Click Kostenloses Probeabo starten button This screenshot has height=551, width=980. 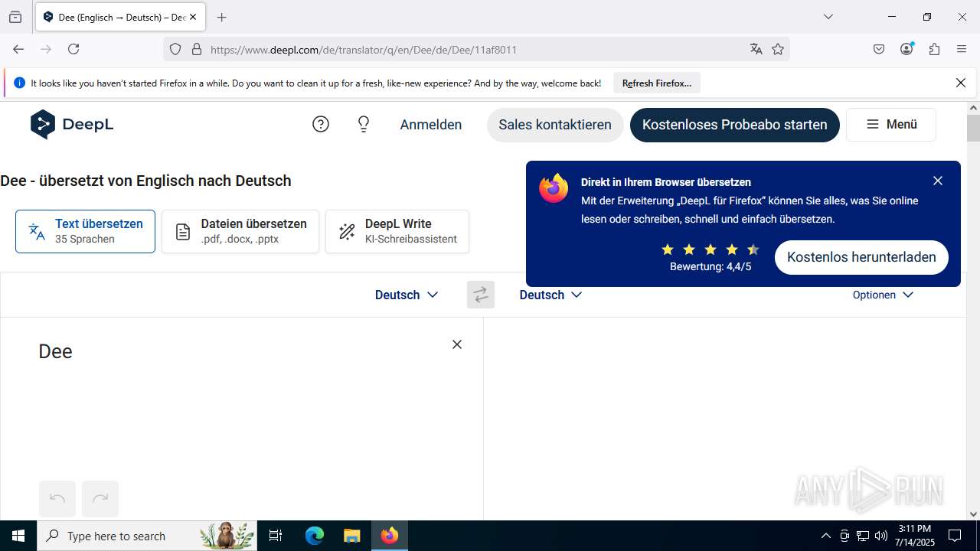point(735,125)
